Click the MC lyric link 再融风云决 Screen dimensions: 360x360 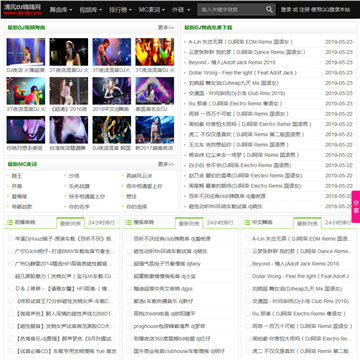pos(139,176)
